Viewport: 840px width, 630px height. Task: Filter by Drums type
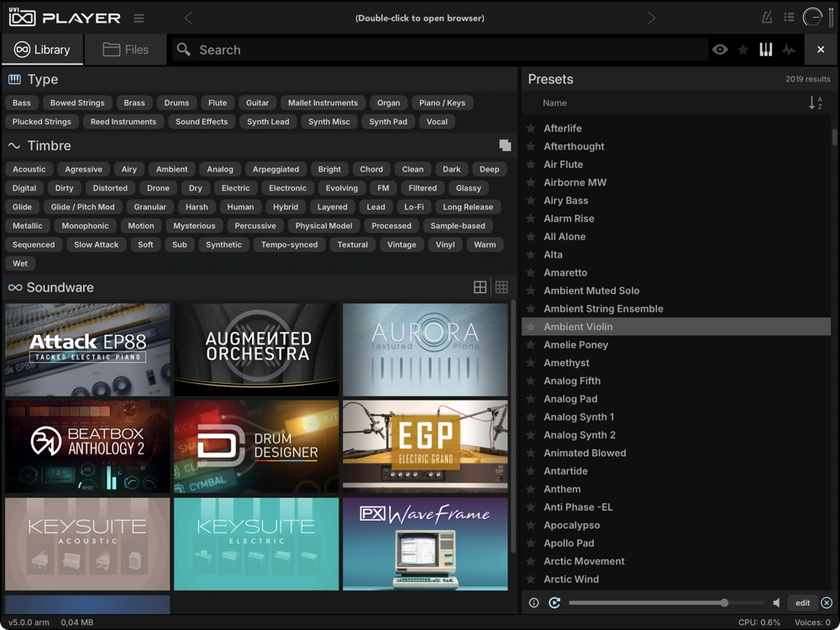pyautogui.click(x=176, y=102)
